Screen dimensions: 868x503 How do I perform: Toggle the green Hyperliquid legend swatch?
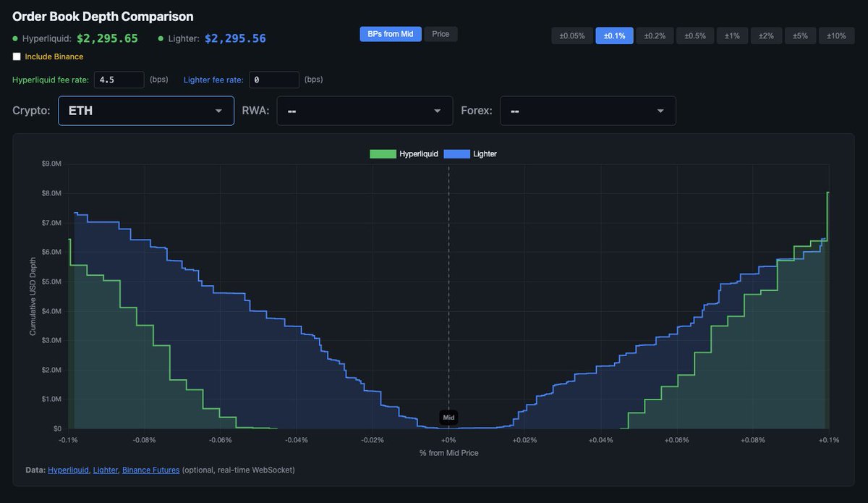point(383,154)
